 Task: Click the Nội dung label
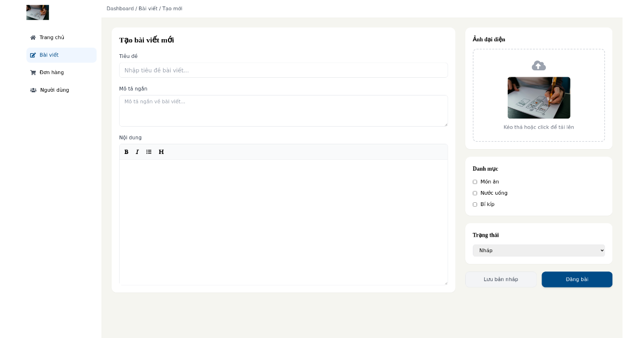[130, 138]
